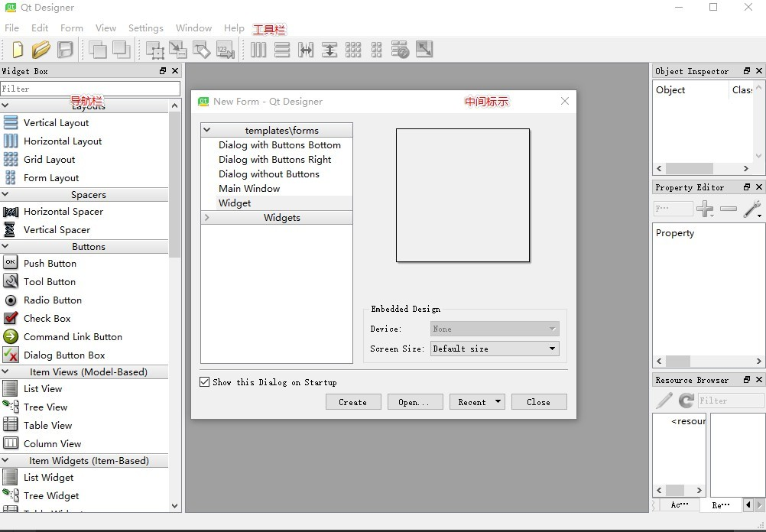Toggle the Widget Box panel float icon
Image resolution: width=766 pixels, height=532 pixels.
[x=162, y=70]
